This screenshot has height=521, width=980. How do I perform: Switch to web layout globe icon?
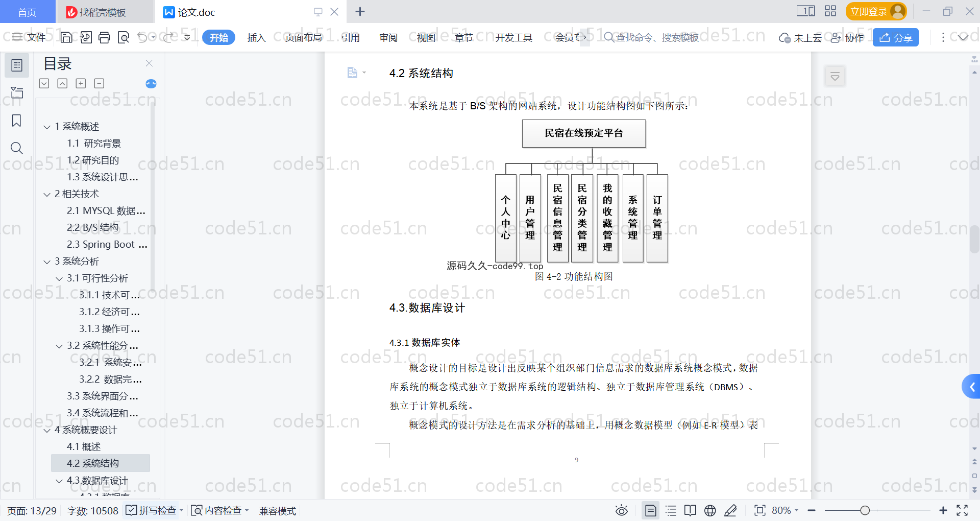pos(710,510)
